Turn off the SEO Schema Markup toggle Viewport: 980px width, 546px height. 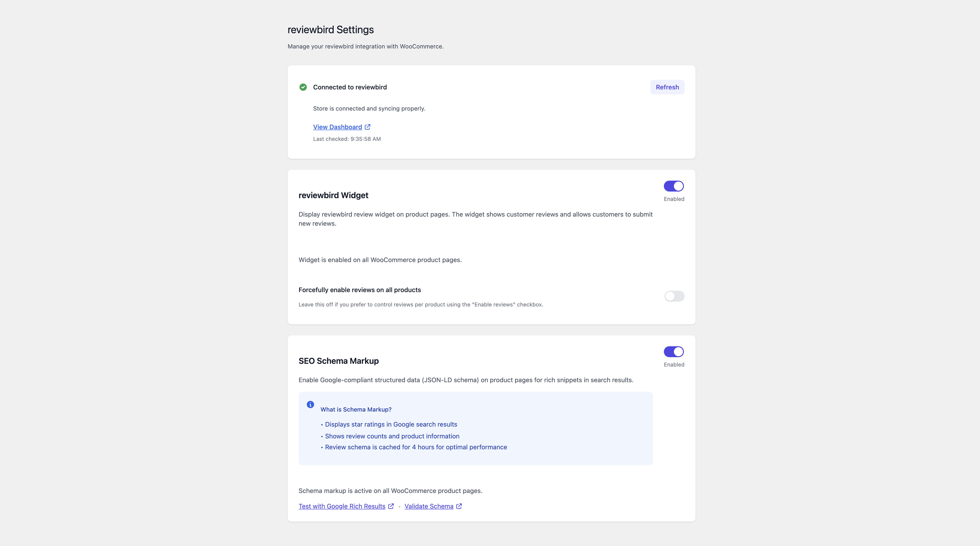point(674,352)
